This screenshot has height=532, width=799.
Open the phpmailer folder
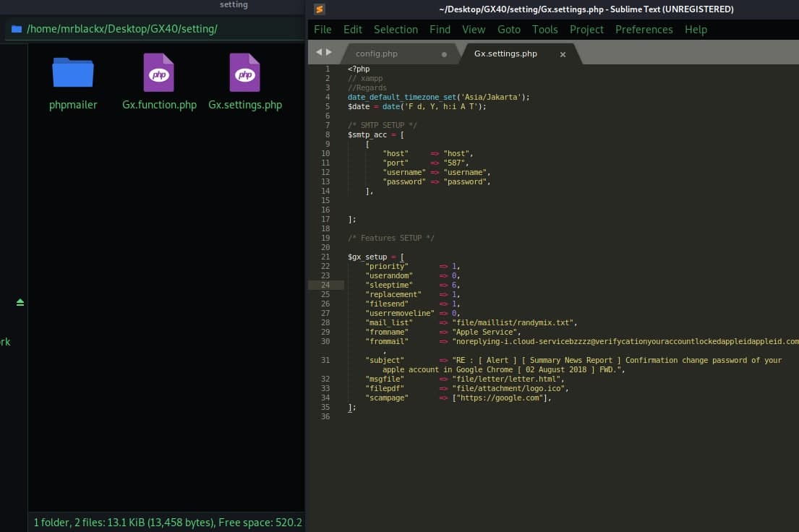(x=73, y=73)
